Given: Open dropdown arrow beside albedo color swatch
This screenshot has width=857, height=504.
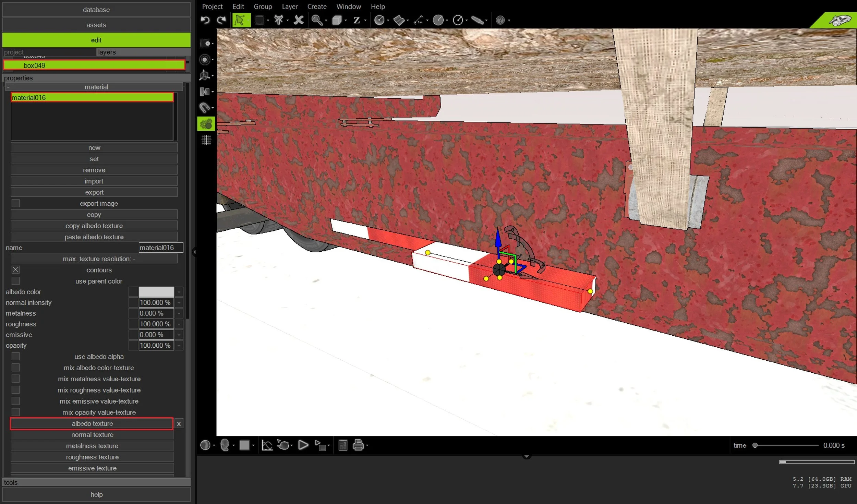Looking at the screenshot, I should click(x=179, y=292).
